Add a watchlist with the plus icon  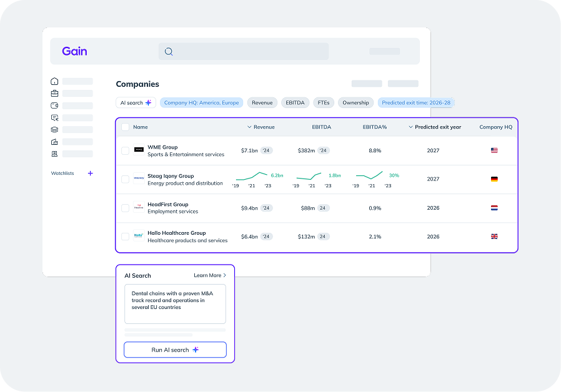point(90,174)
